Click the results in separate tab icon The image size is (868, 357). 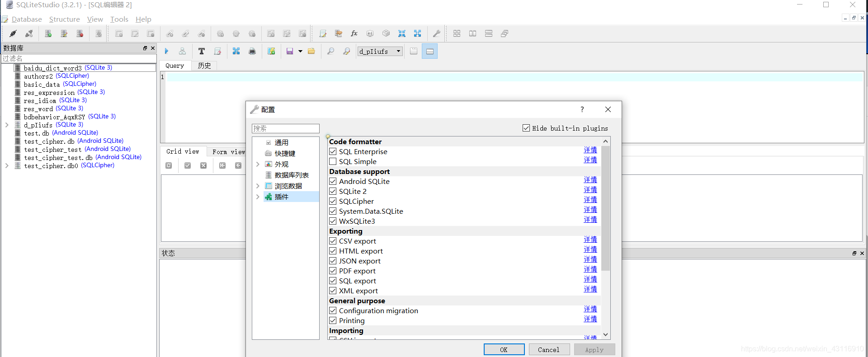(414, 51)
